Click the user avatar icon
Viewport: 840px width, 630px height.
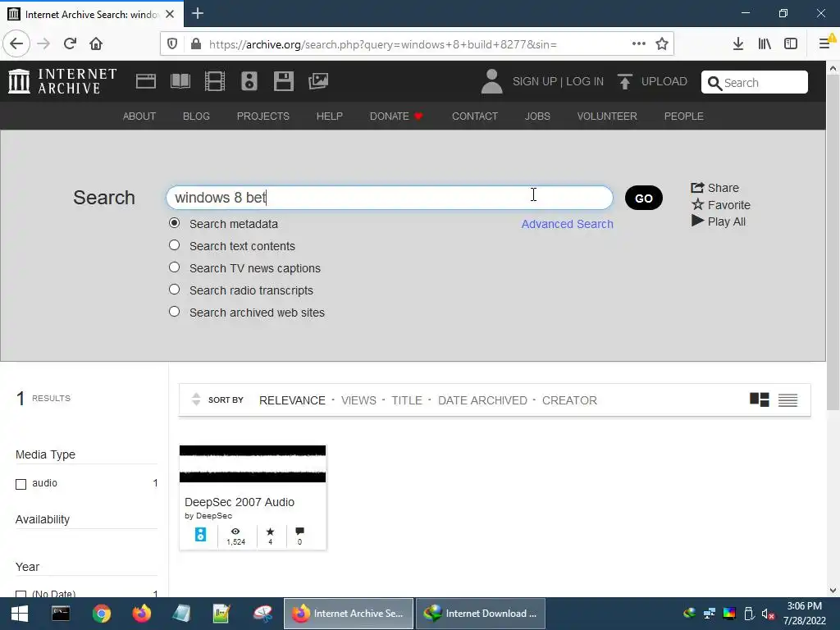(491, 81)
